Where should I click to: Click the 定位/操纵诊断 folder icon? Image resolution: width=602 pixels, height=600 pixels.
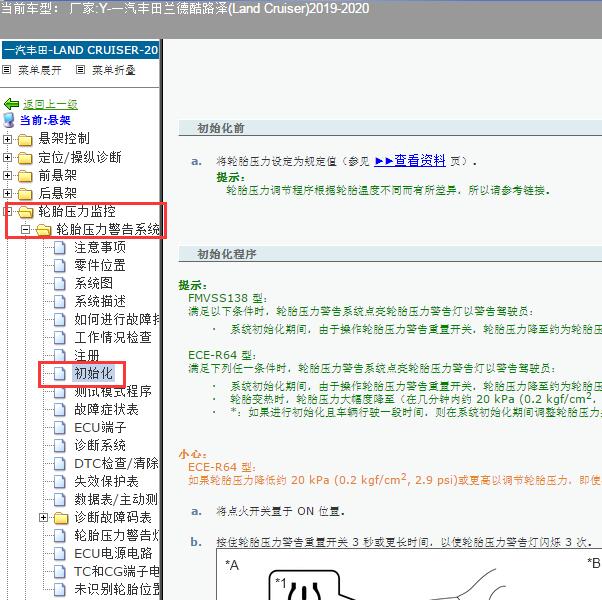(25, 158)
